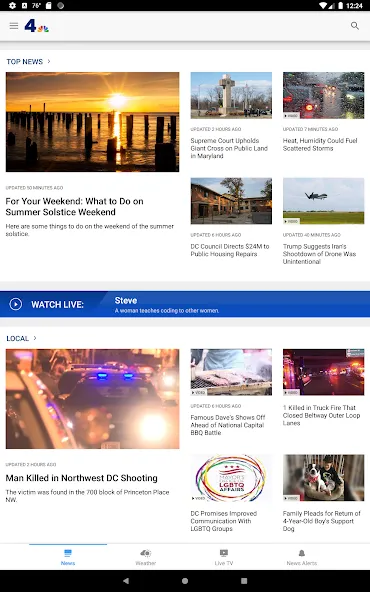Open police car lights photo
This screenshot has height=592, width=370.
92,399
